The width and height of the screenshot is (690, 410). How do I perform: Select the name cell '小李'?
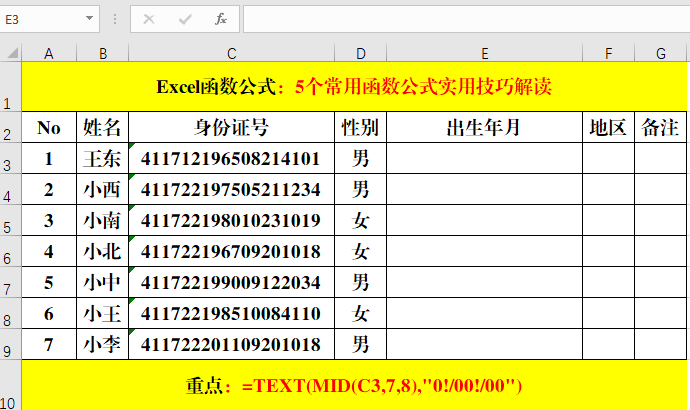pyautogui.click(x=103, y=344)
